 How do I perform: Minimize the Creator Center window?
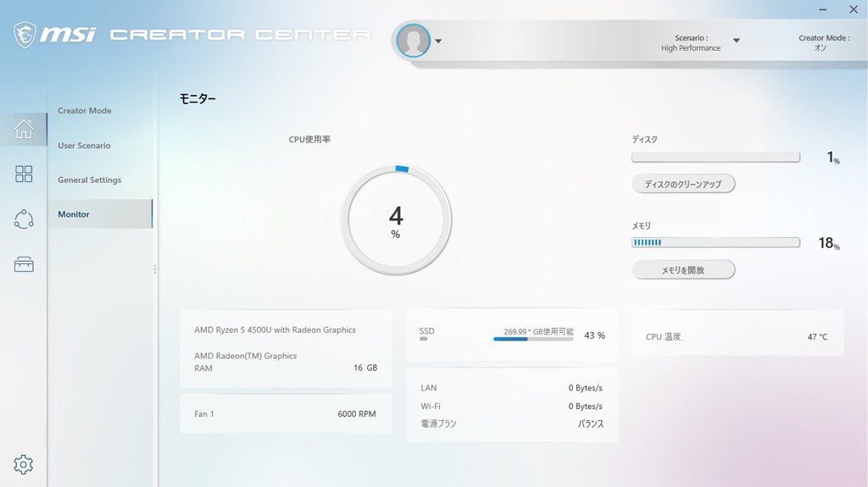822,10
